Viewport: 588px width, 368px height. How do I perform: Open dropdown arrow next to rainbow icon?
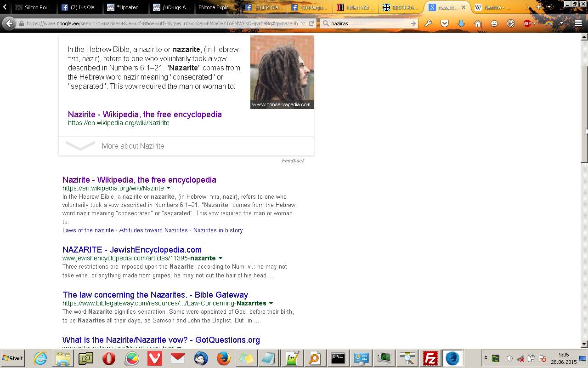pos(561,23)
